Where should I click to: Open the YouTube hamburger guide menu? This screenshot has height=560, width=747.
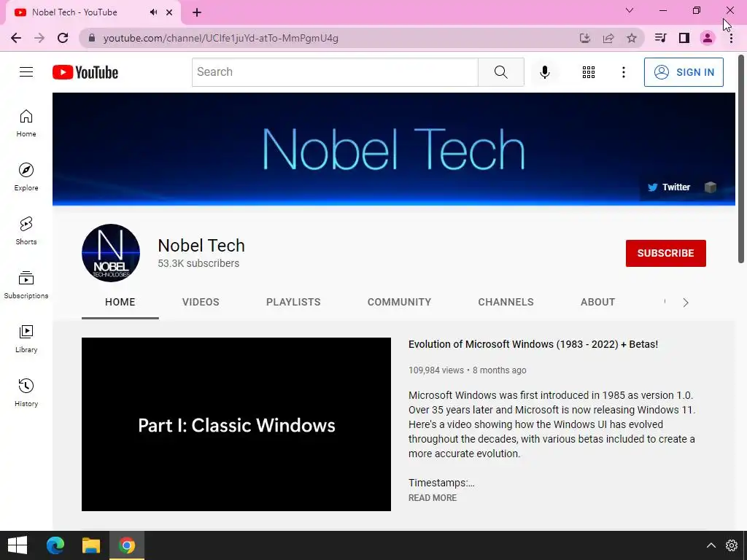26,72
